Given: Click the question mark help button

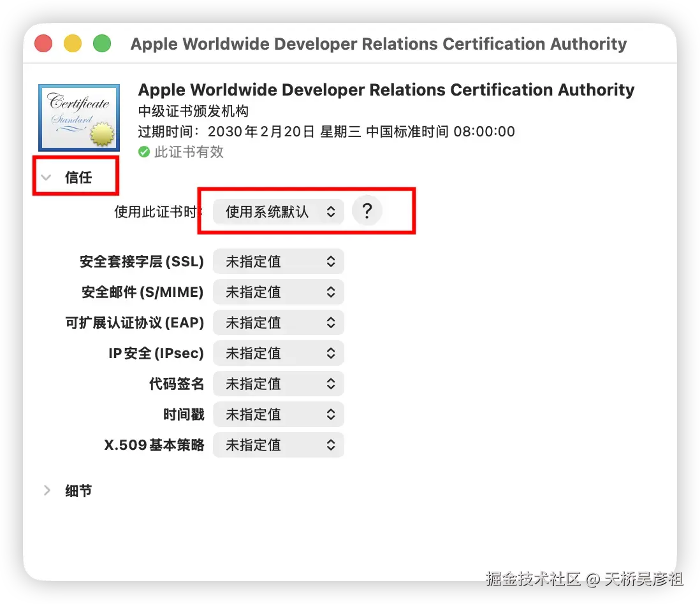Looking at the screenshot, I should [x=367, y=210].
